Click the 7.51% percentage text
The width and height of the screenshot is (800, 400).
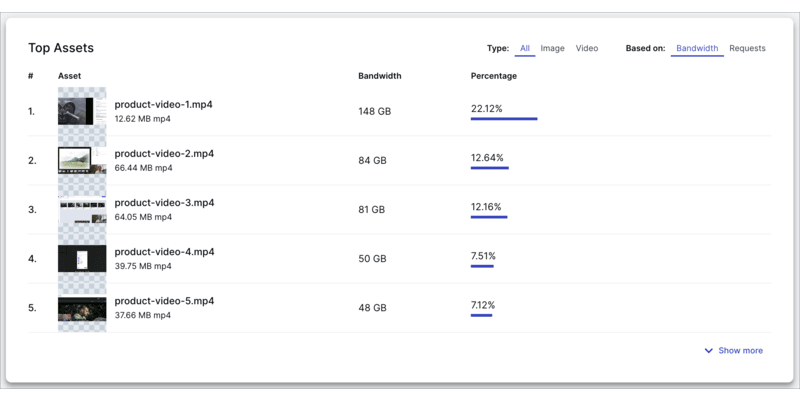click(x=483, y=256)
